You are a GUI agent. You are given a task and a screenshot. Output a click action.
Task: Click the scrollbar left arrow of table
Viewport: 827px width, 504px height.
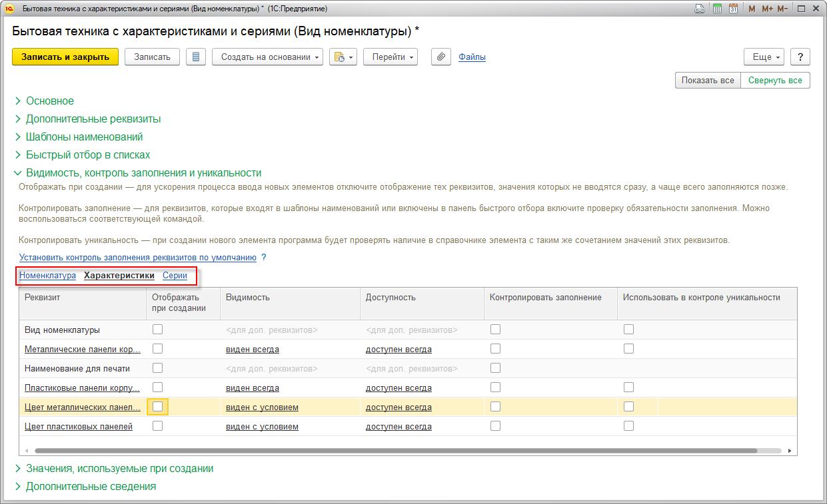[x=27, y=451]
